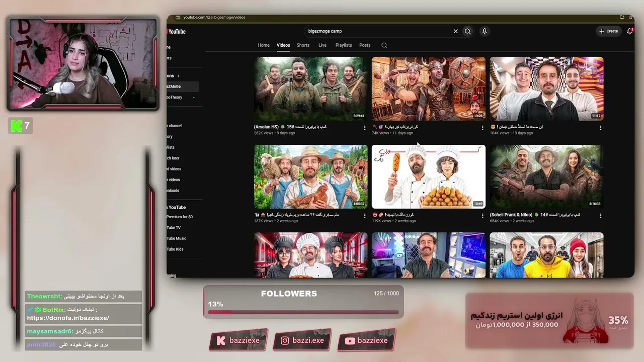Open the neon gaming room video thumbnail
Image resolution: width=644 pixels, height=362 pixels.
tap(429, 255)
